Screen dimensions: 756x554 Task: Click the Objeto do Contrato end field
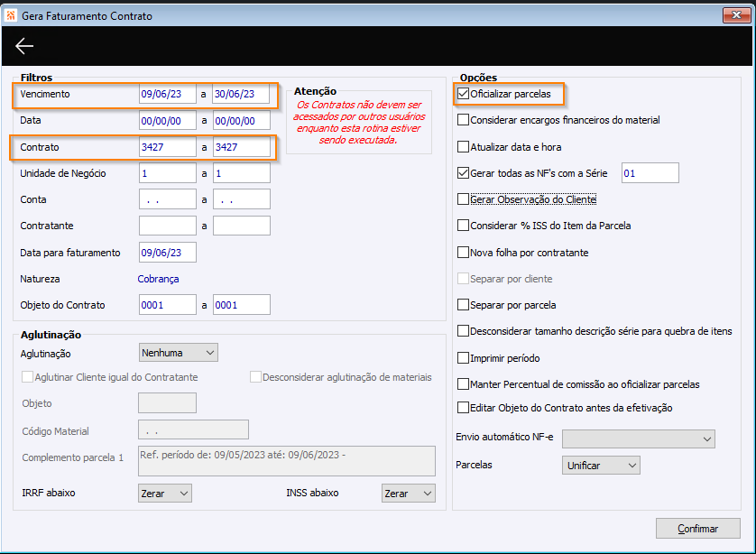click(241, 305)
